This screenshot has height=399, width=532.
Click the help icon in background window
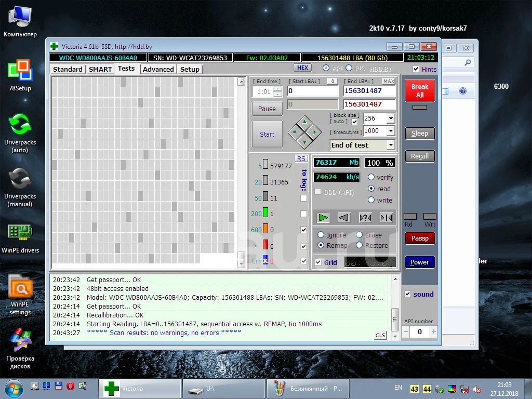click(x=463, y=91)
